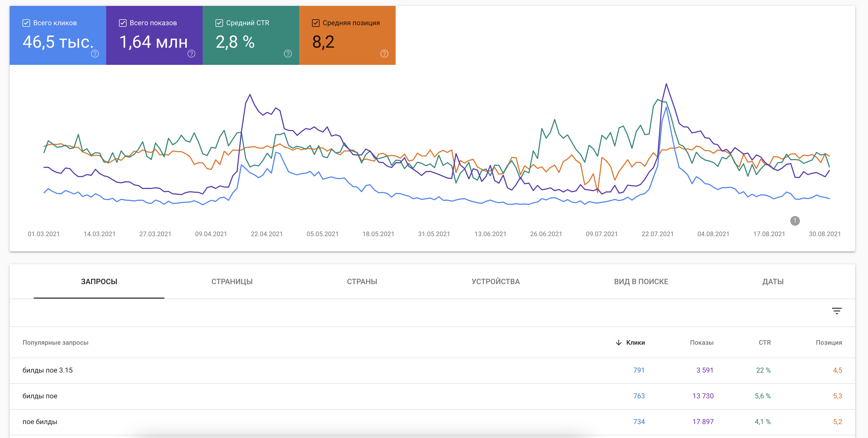
Task: Open the Страны tab
Action: click(362, 282)
